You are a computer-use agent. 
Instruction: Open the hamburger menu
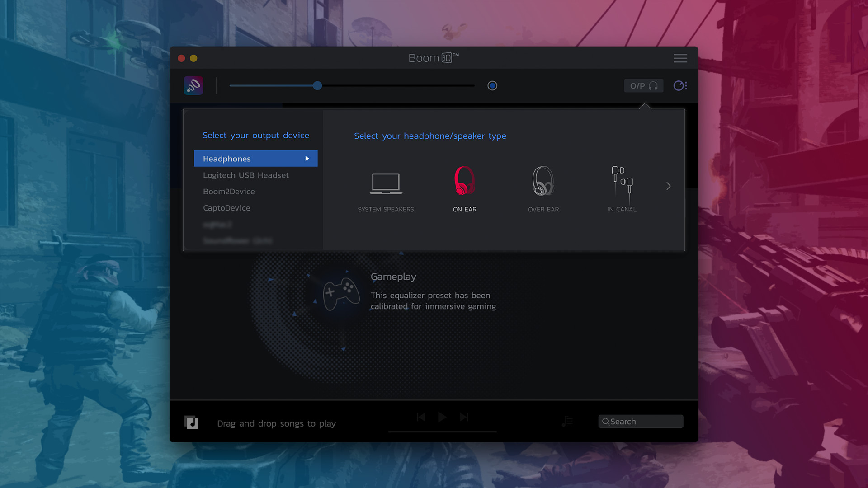(x=680, y=58)
